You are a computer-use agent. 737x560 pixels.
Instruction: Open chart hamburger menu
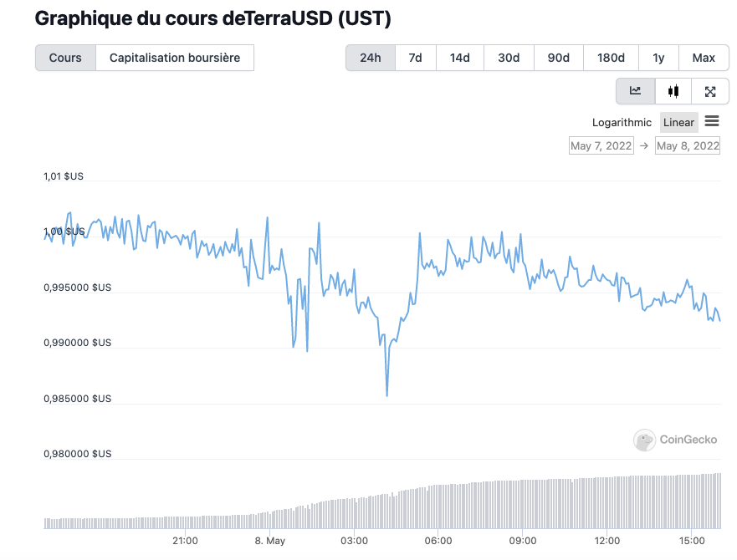(x=712, y=121)
